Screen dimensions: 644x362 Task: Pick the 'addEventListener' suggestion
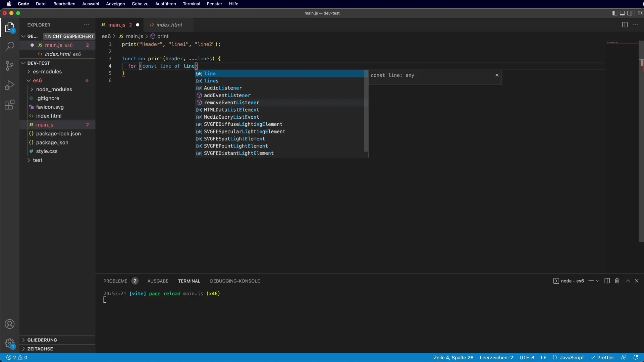280,96
